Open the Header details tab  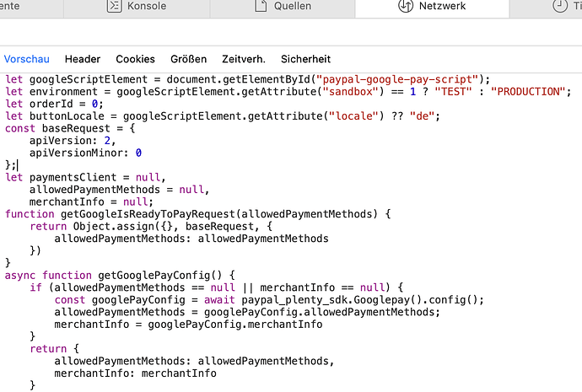coord(83,59)
